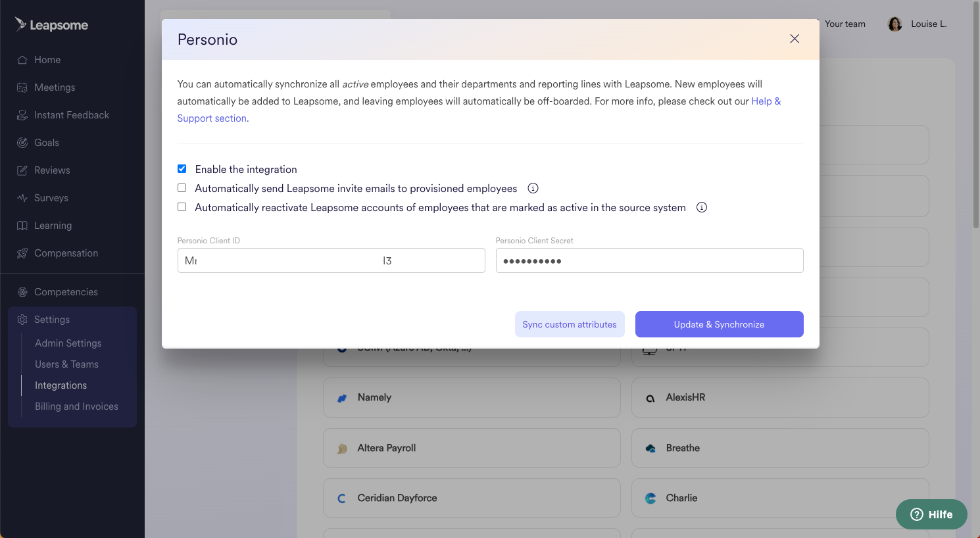Click info icon beside reactivate accounts option
The height and width of the screenshot is (538, 980).
pos(702,207)
